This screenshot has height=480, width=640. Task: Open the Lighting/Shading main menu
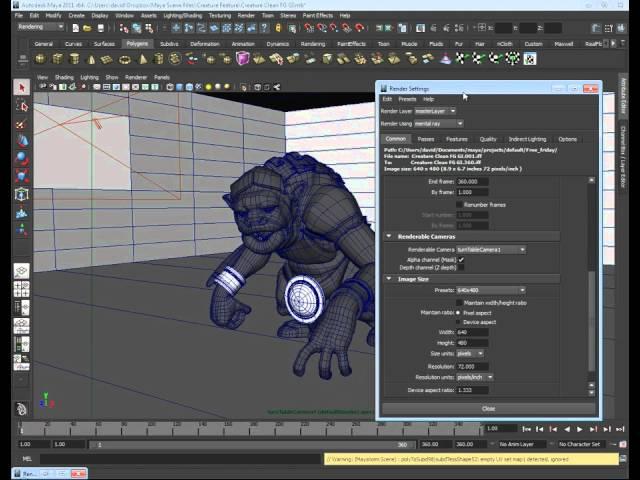(182, 16)
